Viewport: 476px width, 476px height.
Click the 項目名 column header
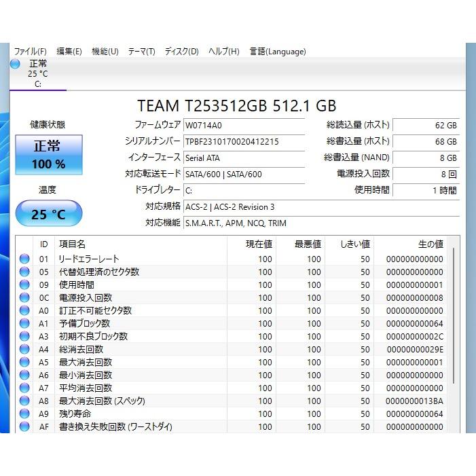coord(141,244)
